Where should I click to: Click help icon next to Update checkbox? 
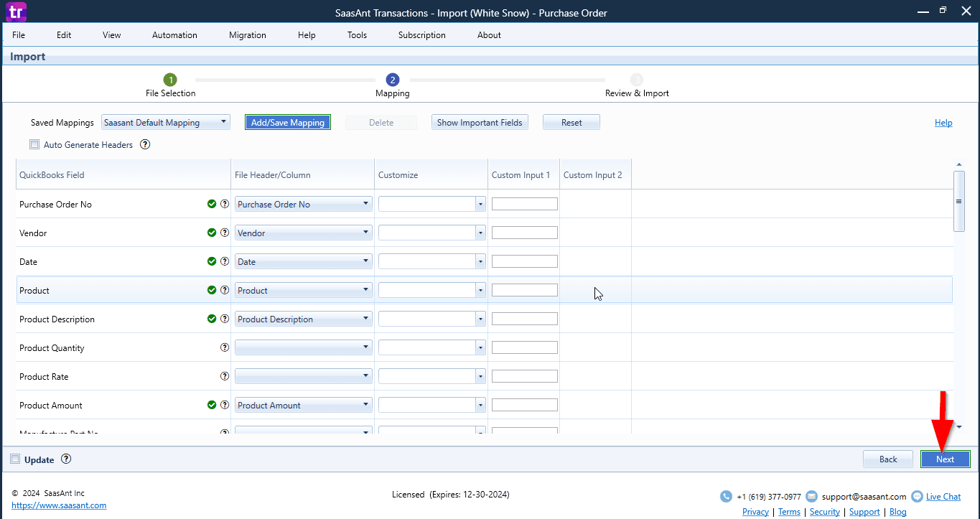[67, 459]
